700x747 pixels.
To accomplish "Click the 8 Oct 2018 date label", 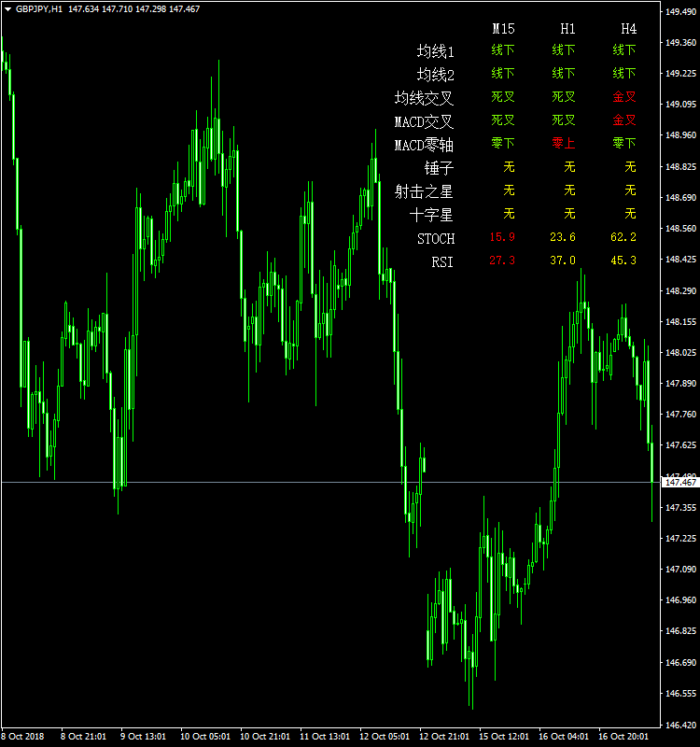I will tap(22, 736).
